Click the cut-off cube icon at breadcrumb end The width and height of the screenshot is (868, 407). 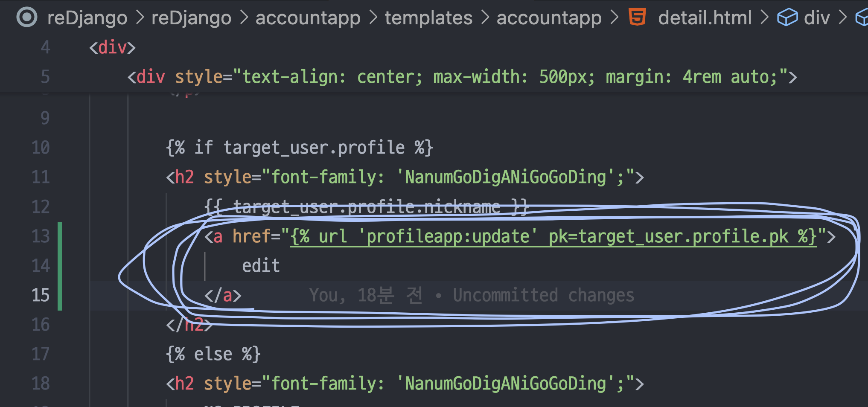(862, 17)
